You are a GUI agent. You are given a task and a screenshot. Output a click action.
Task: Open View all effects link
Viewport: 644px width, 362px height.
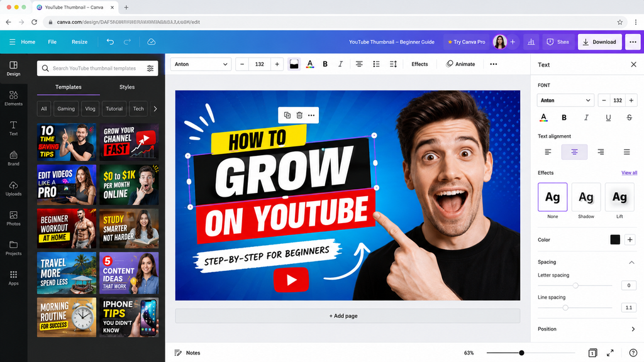629,173
